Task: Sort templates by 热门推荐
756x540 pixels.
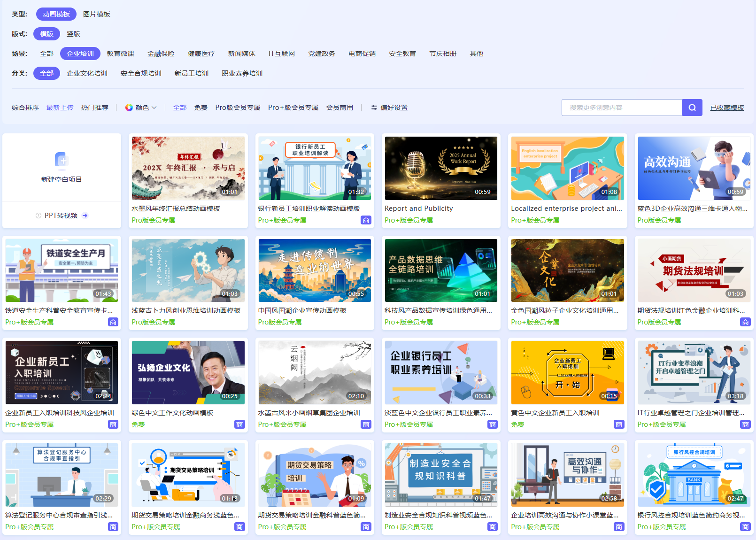Action: pos(94,108)
